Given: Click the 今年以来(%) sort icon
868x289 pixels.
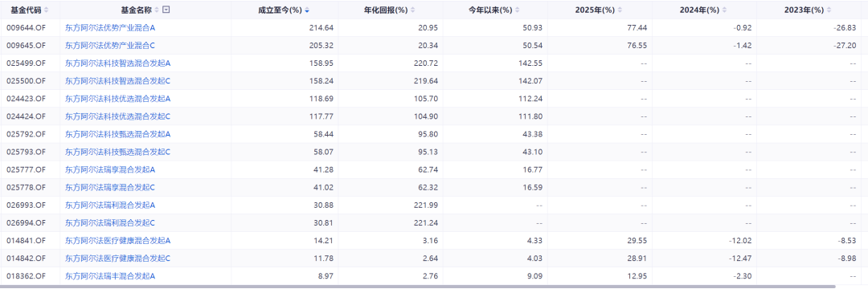Looking at the screenshot, I should [x=518, y=10].
